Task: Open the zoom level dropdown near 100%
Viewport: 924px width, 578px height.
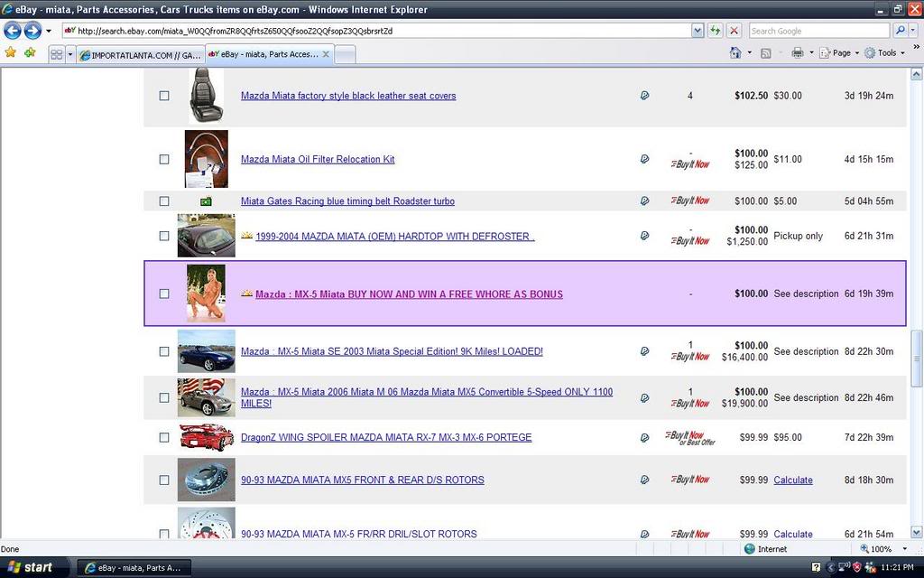Action: pyautogui.click(x=904, y=548)
